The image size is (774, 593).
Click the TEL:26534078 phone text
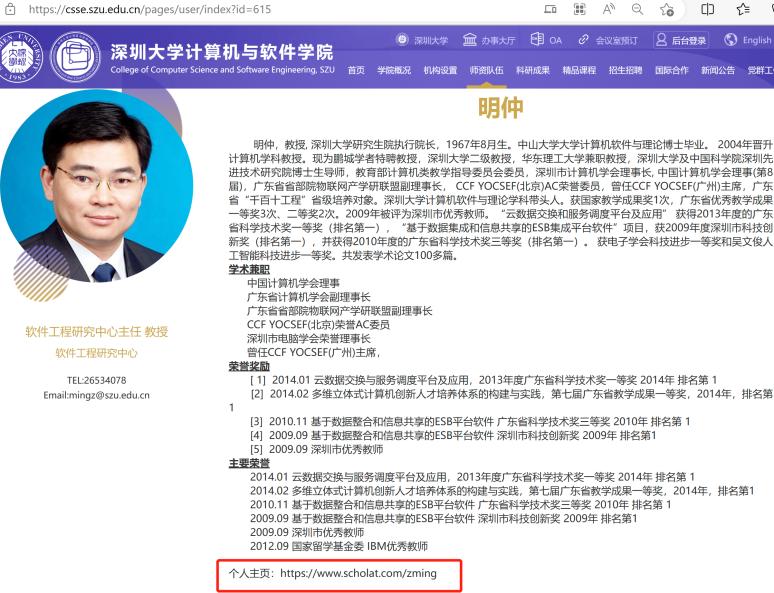click(97, 380)
